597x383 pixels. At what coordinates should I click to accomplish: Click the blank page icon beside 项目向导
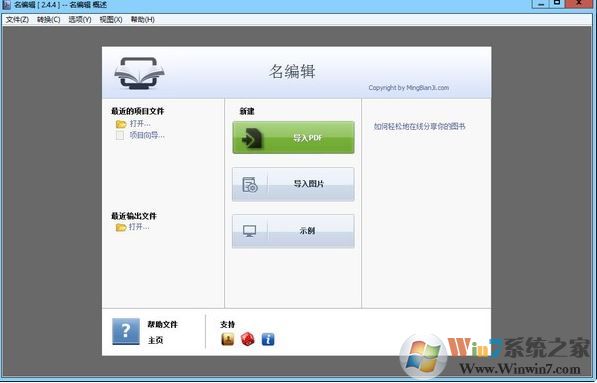(x=120, y=136)
